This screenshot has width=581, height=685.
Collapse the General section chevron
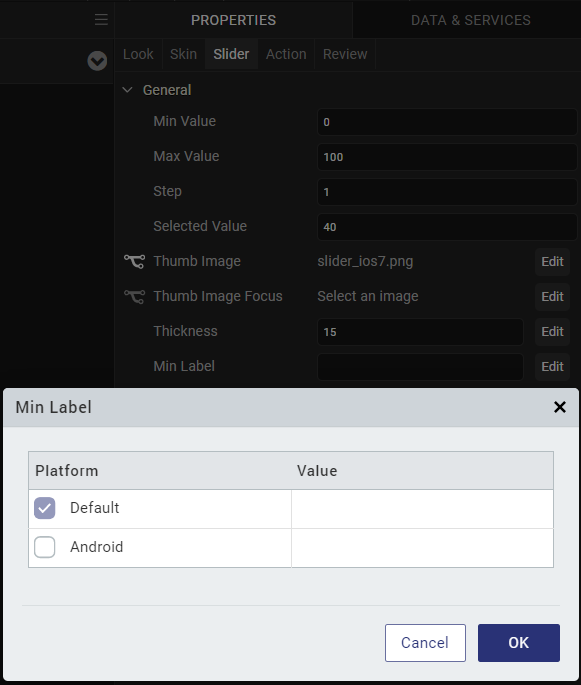(127, 90)
